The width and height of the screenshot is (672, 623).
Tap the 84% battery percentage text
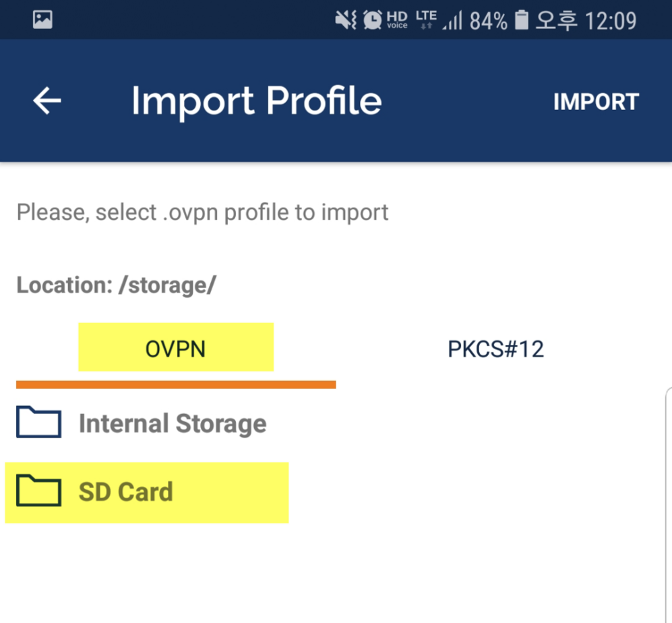tap(488, 21)
